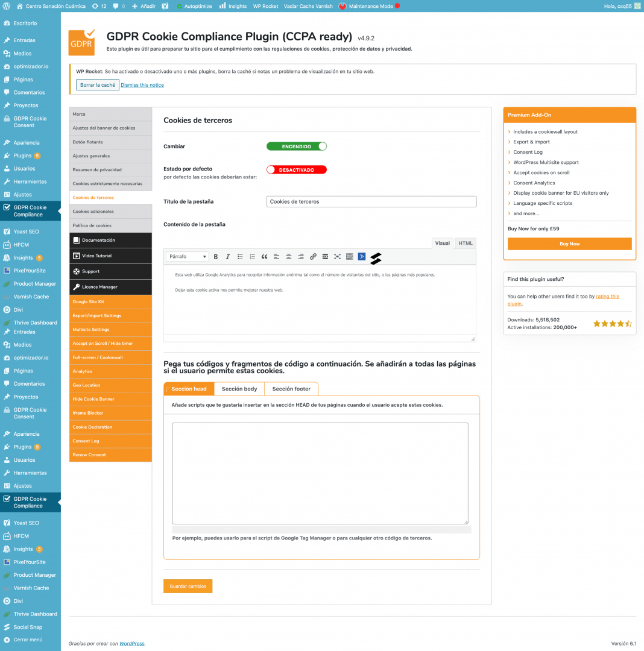Open the Marca settings tab
The image size is (644, 651).
pyautogui.click(x=110, y=114)
